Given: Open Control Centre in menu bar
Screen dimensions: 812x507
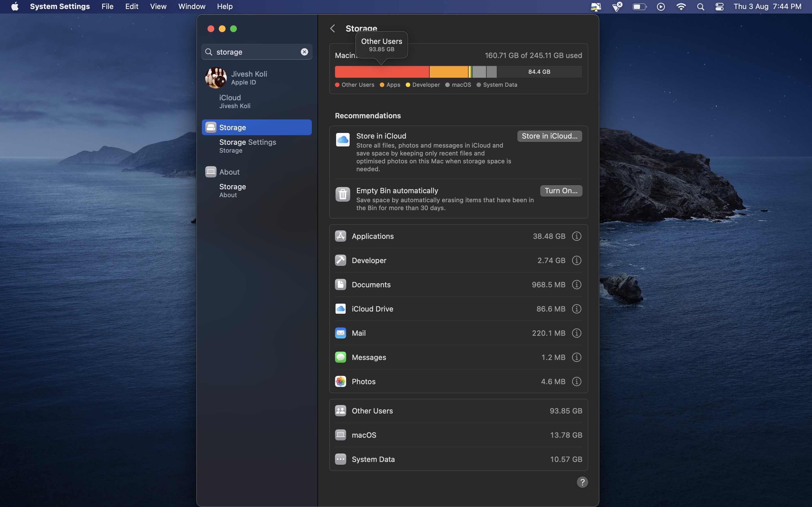Looking at the screenshot, I should (x=720, y=6).
